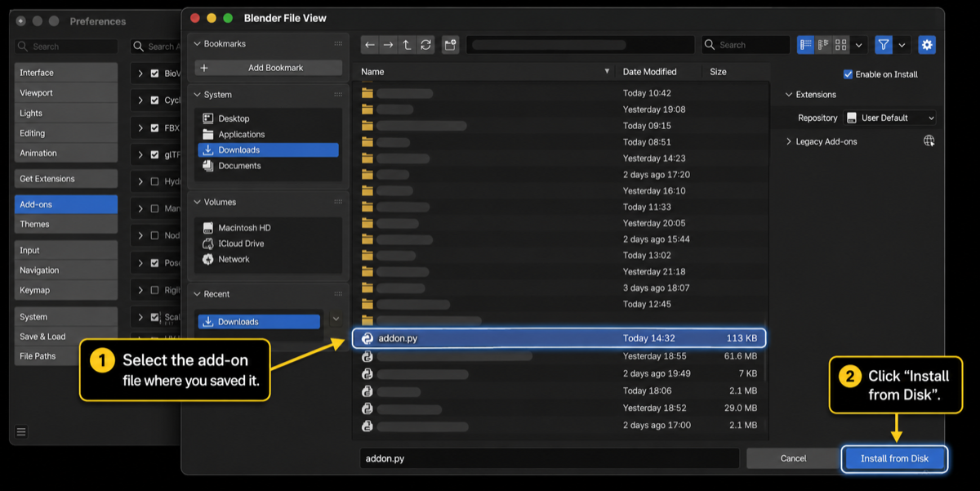
Task: Open the Applications system location
Action: (268, 134)
